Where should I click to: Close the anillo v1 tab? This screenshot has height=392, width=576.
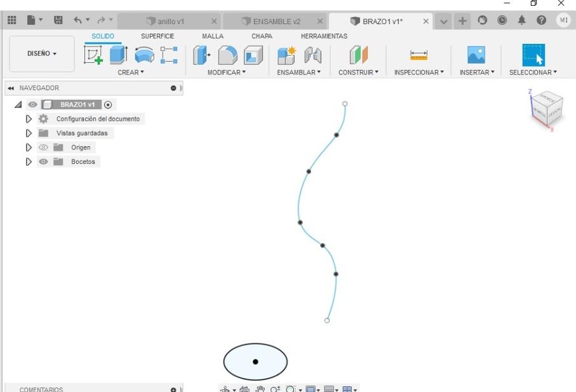[x=214, y=22]
